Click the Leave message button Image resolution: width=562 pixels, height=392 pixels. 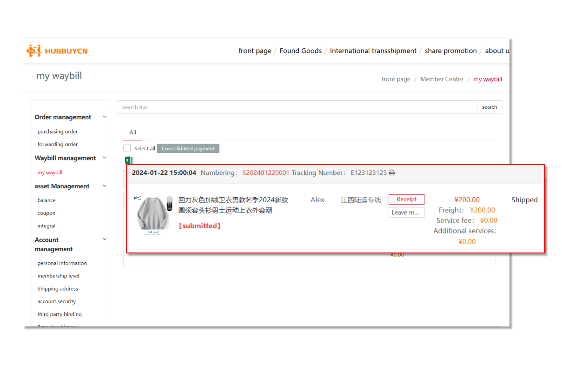(406, 213)
